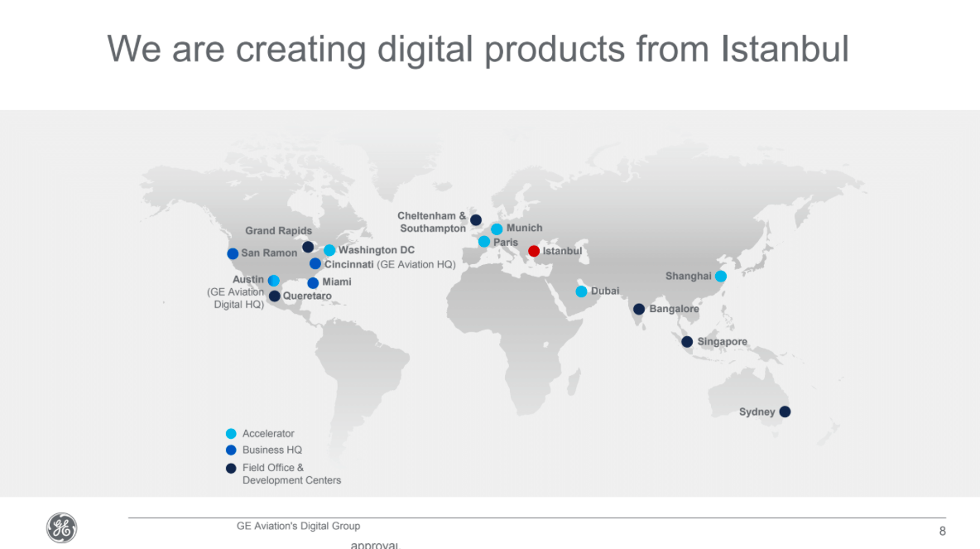The height and width of the screenshot is (549, 980).
Task: Select the Cincinnati headquarters marker
Action: (x=315, y=264)
